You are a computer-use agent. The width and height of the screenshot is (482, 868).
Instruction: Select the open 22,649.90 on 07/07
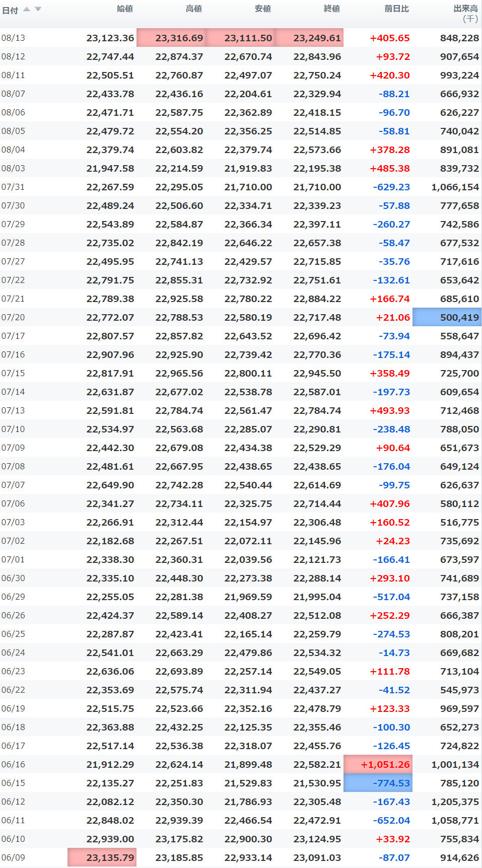(110, 485)
